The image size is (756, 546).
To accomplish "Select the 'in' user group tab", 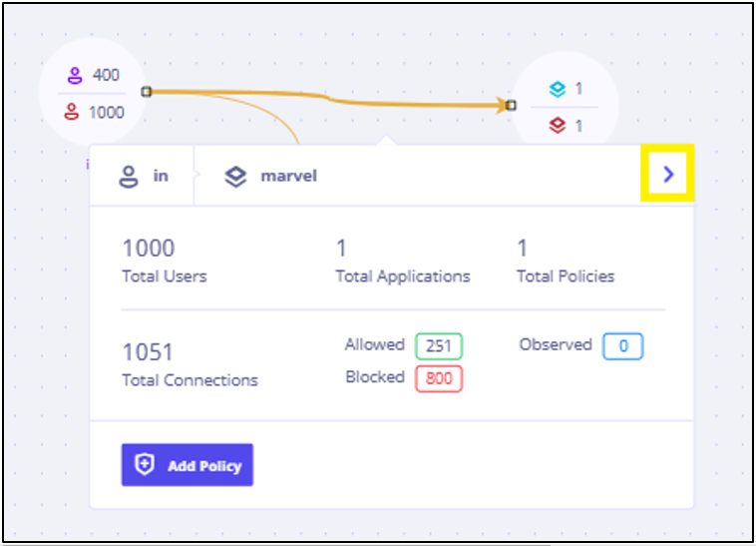I will (143, 176).
